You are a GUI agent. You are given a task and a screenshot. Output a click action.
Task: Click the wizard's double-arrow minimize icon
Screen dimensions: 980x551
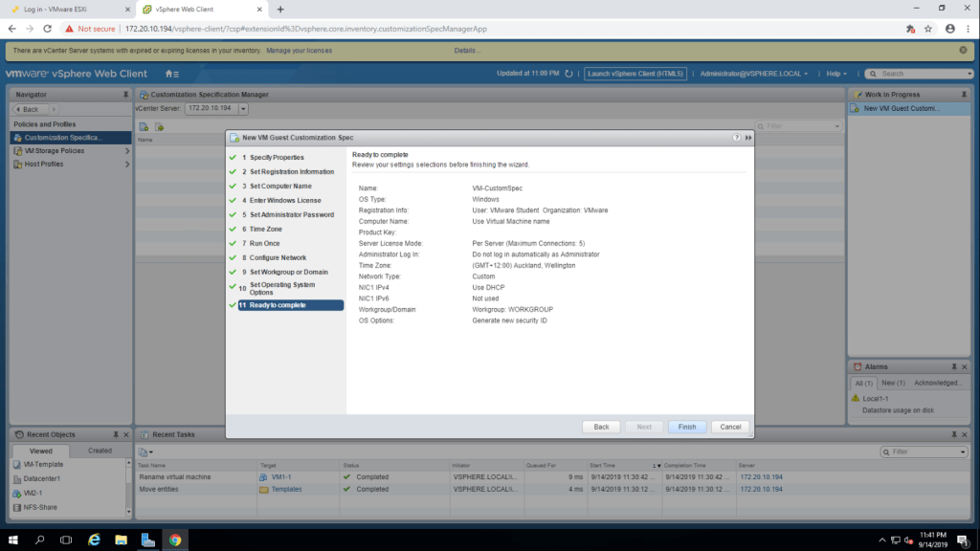(747, 138)
